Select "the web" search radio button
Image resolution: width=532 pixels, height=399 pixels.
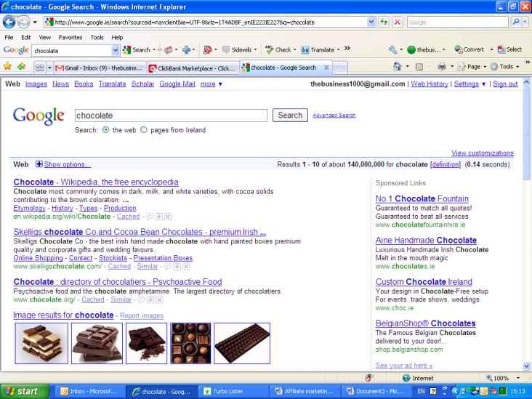point(106,130)
